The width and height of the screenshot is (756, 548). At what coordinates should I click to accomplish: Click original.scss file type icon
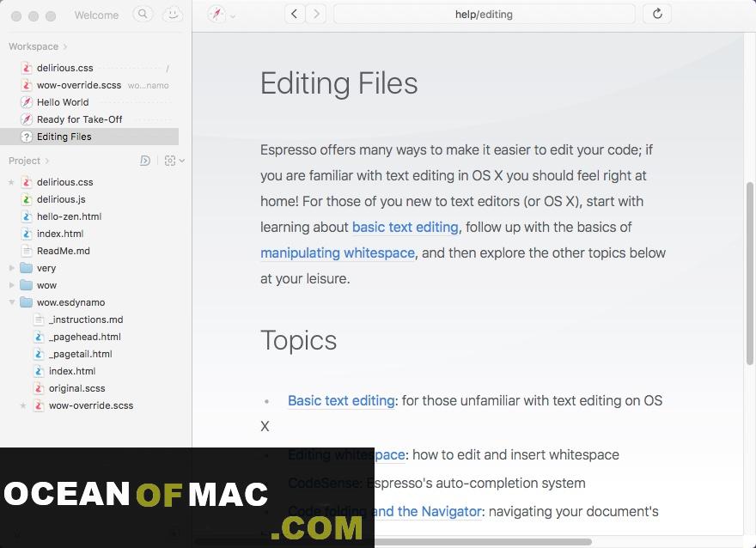39,388
